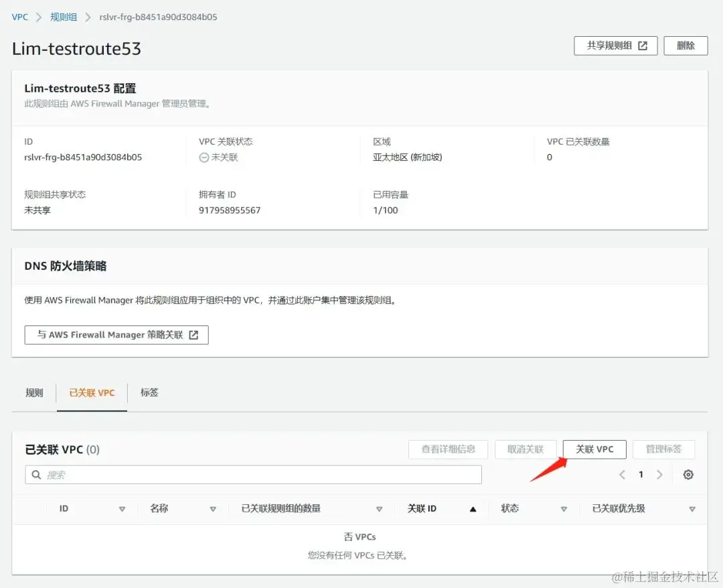Viewport: 723px width, 588px height.
Task: Click page number 1 in pagination
Action: pyautogui.click(x=641, y=475)
